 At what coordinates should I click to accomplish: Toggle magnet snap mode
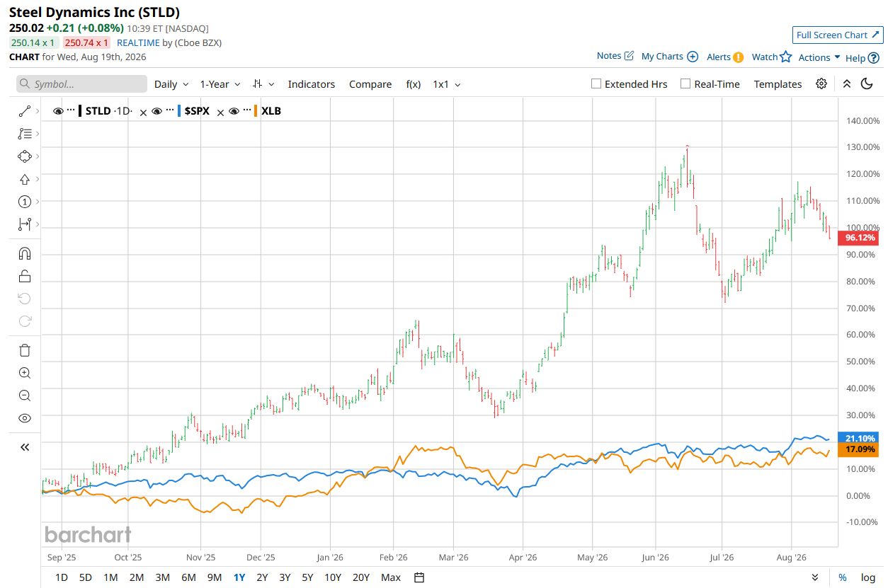point(25,253)
